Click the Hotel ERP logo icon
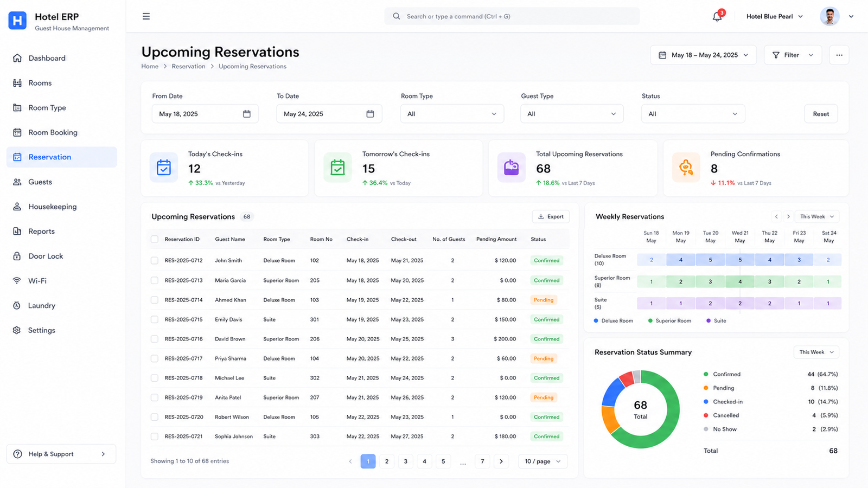The width and height of the screenshot is (868, 488). 17,21
